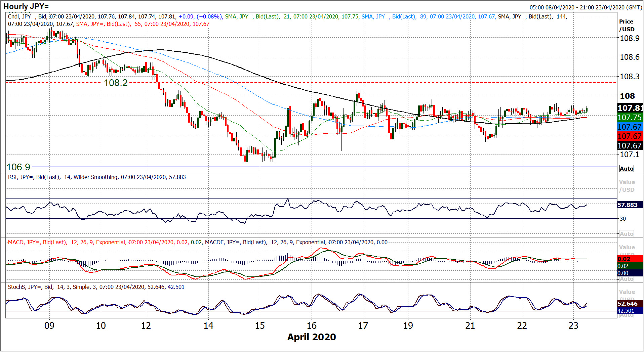Click the Auto button in RSI panel
Screen dimensions: 644x352
point(627,233)
